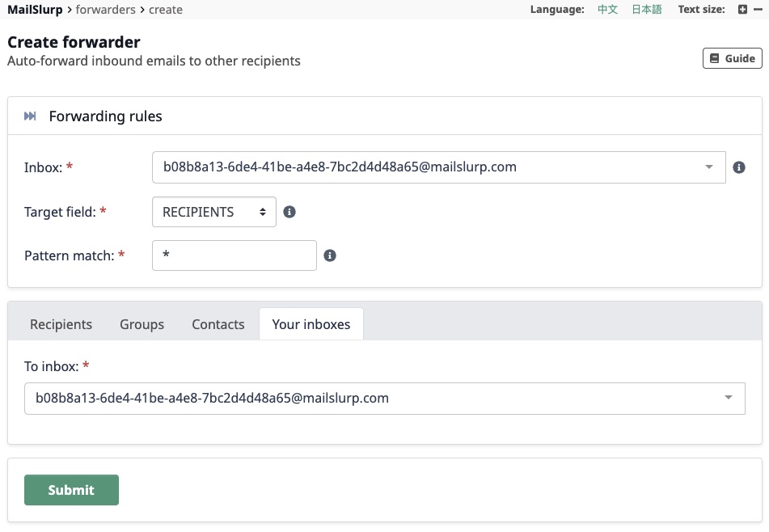The width and height of the screenshot is (769, 532).
Task: Click the info icon beside Target field
Action: (x=289, y=212)
